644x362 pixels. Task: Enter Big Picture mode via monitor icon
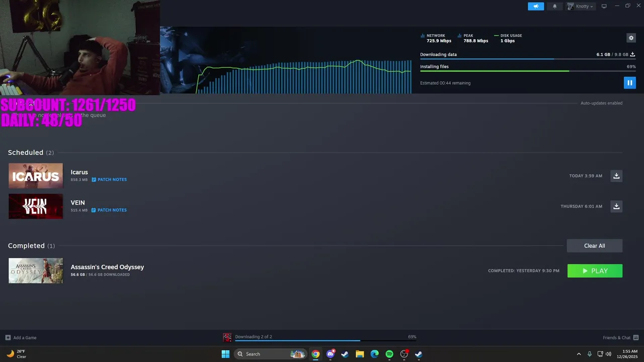(604, 6)
